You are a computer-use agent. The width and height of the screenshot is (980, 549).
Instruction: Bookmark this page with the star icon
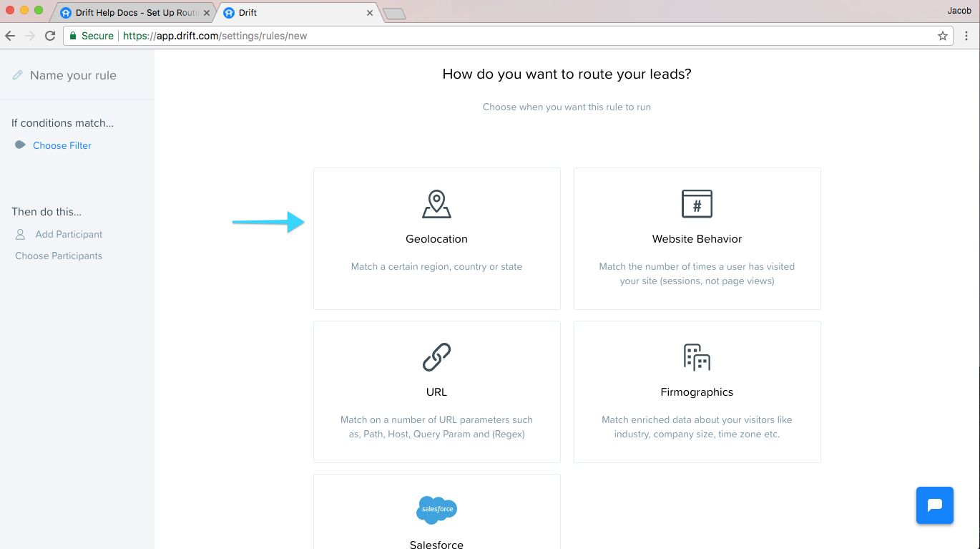(943, 36)
